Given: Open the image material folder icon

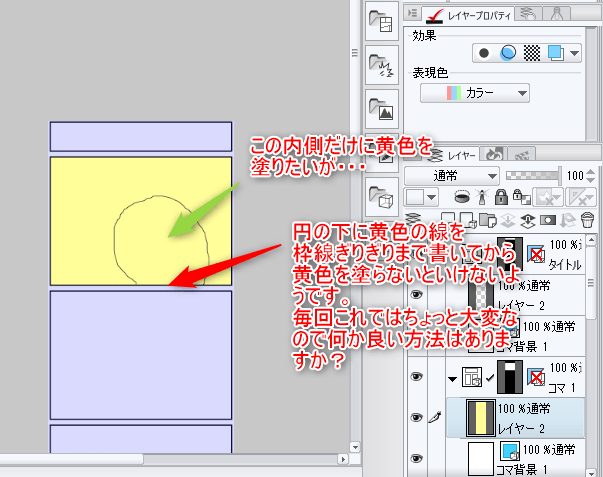Looking at the screenshot, I should [x=381, y=109].
